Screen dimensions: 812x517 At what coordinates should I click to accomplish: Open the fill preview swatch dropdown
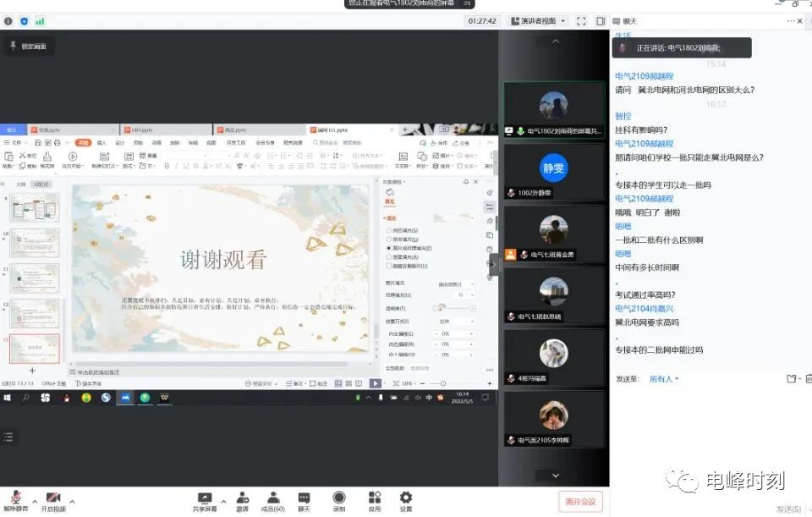tap(454, 218)
